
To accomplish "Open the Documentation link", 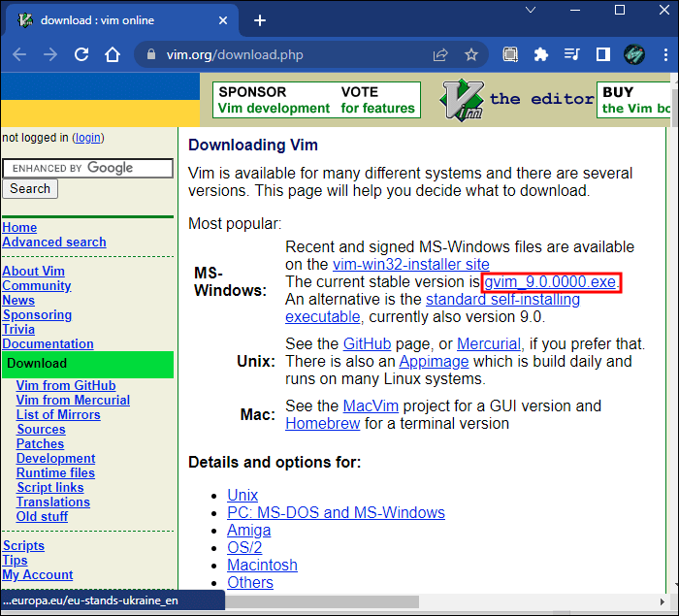I will point(48,344).
